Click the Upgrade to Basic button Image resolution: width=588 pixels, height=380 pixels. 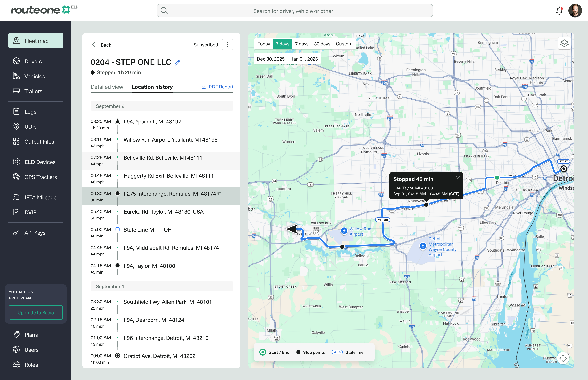pyautogui.click(x=36, y=313)
